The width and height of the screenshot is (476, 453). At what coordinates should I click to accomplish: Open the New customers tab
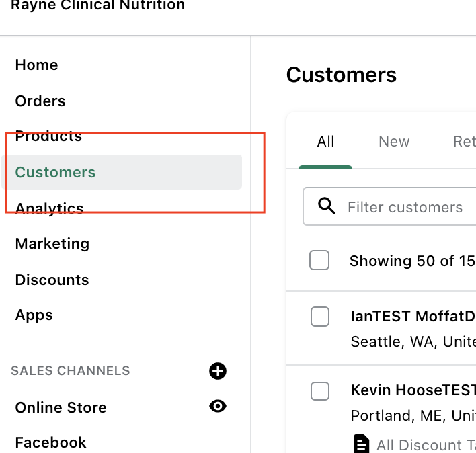pos(394,142)
